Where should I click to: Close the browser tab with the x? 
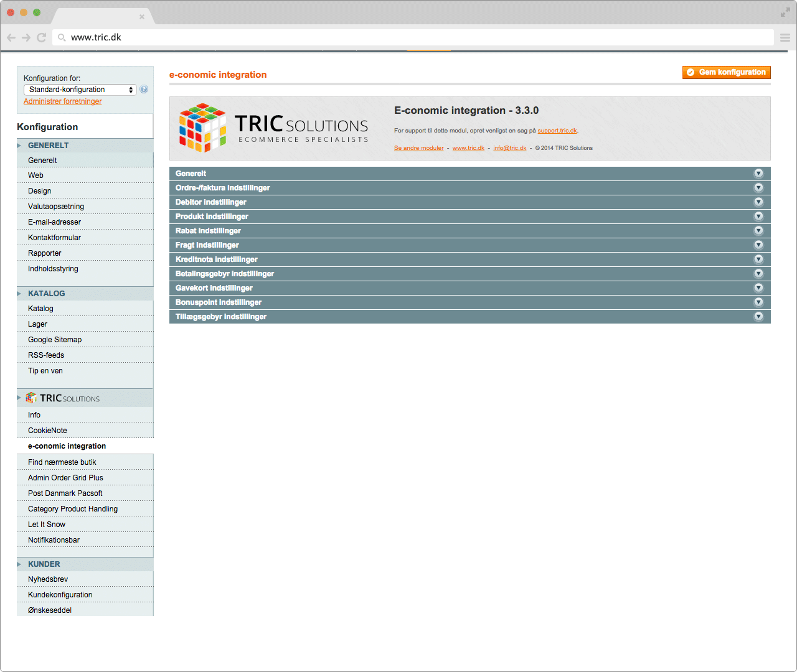click(x=142, y=17)
